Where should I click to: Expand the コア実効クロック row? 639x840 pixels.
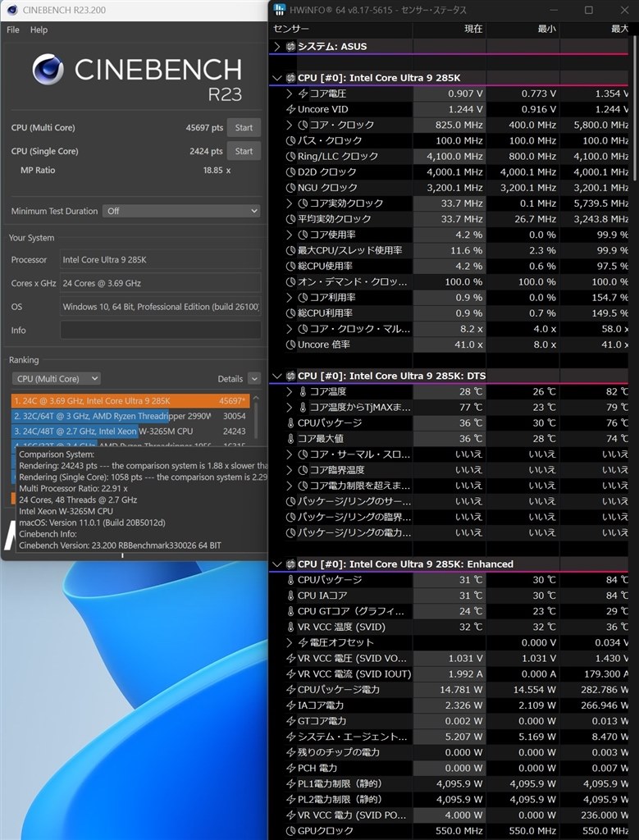tap(290, 203)
